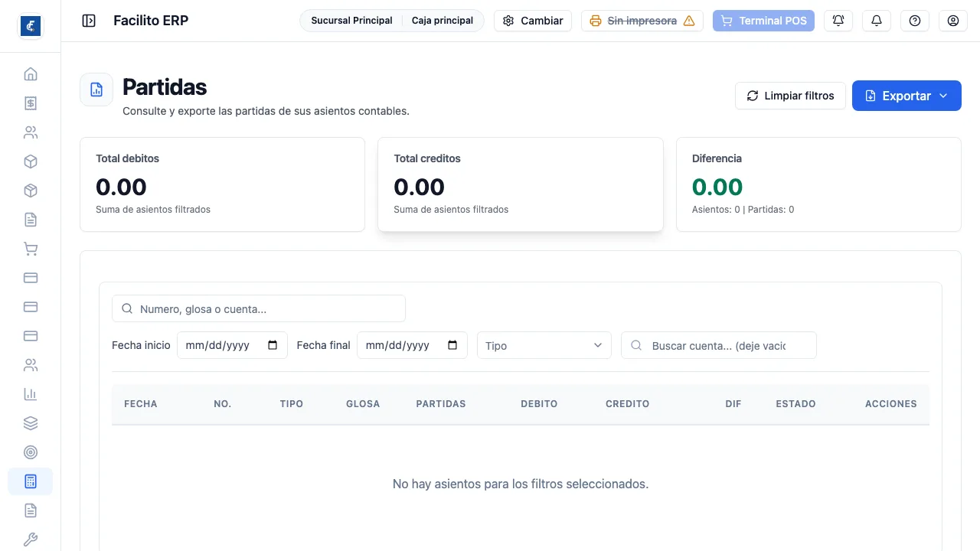Open the target sidebar icon
The image size is (980, 551).
click(x=31, y=452)
